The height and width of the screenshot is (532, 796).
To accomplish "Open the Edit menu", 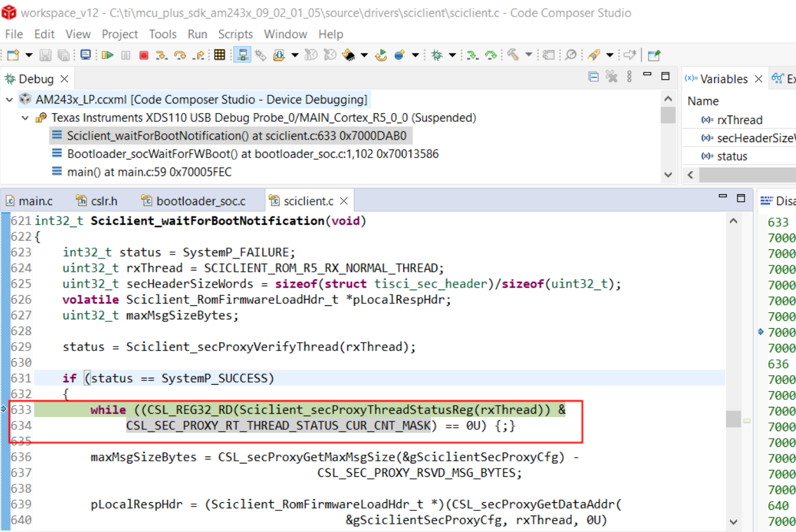I will click(44, 34).
